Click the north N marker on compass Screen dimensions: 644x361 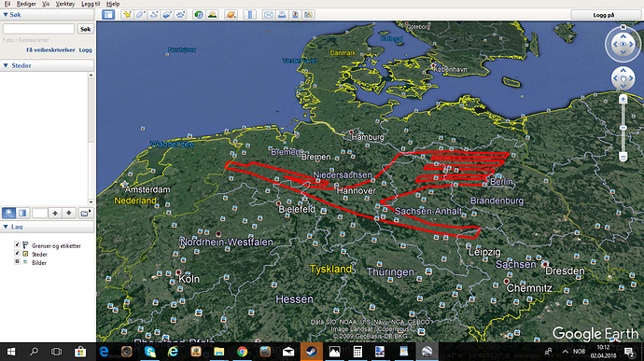click(623, 27)
